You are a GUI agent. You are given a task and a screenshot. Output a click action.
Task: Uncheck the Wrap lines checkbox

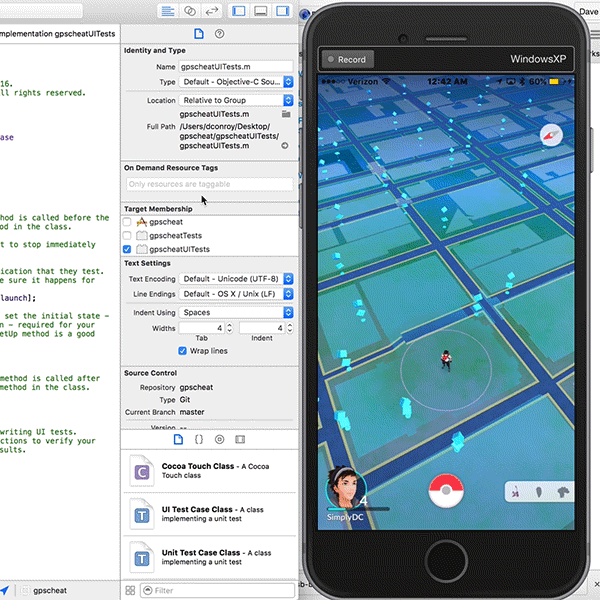182,351
